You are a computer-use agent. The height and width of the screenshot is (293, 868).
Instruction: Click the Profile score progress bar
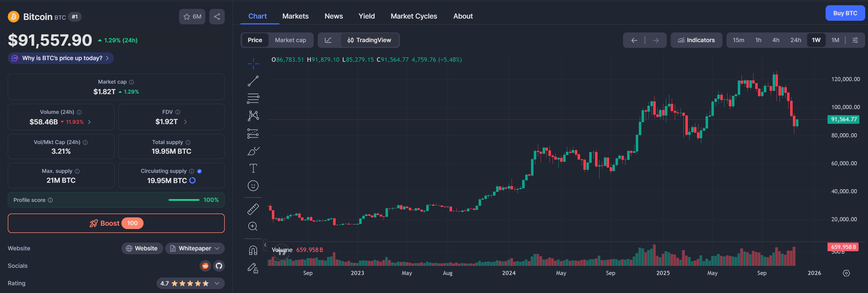[x=184, y=200]
